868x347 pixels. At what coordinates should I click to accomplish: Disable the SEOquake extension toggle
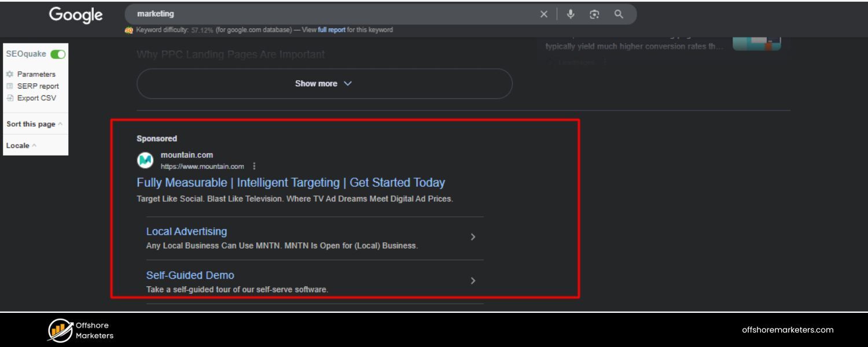pos(58,54)
